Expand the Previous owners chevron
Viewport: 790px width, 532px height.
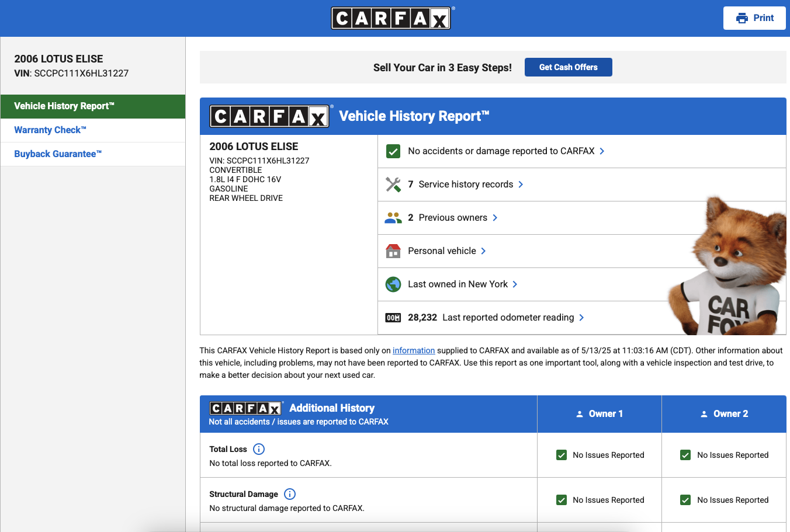[x=495, y=218]
